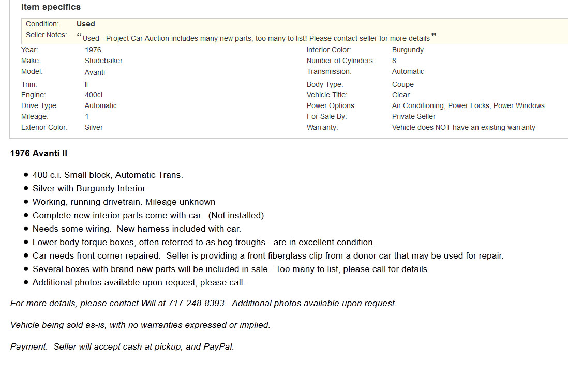Click the front corner repair bullet
The height and width of the screenshot is (392, 568).
267,256
